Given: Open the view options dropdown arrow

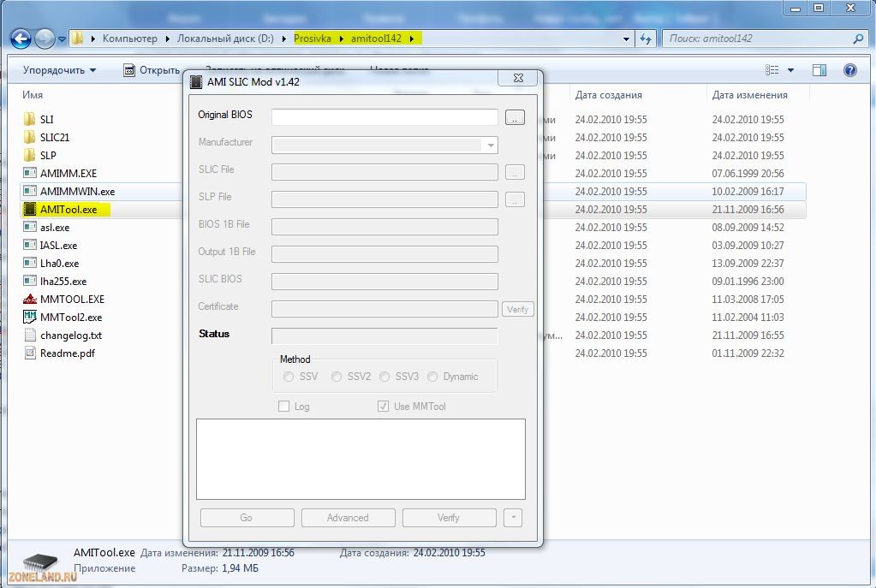Looking at the screenshot, I should point(790,70).
